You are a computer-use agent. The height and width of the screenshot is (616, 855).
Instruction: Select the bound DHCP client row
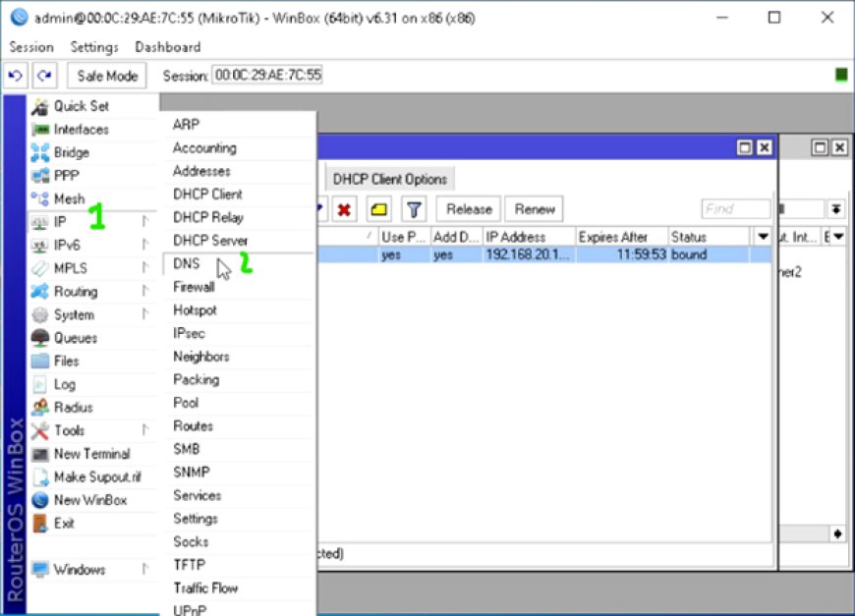tap(544, 254)
